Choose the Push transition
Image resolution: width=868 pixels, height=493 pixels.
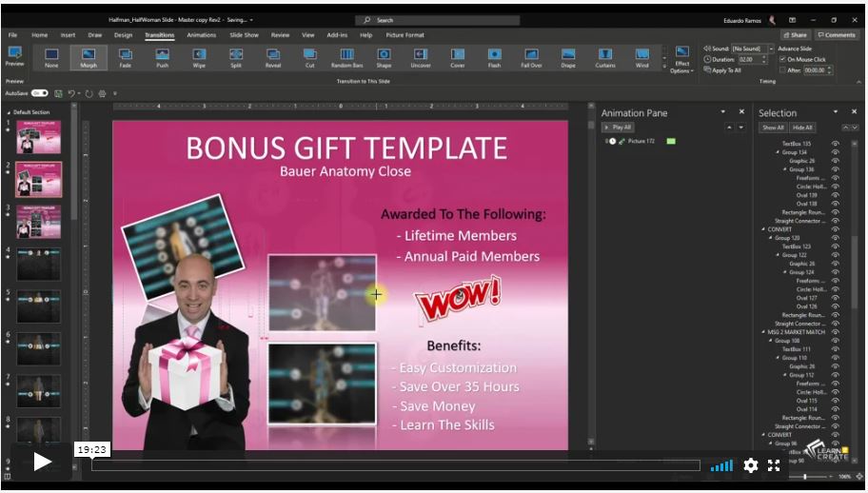(x=162, y=58)
